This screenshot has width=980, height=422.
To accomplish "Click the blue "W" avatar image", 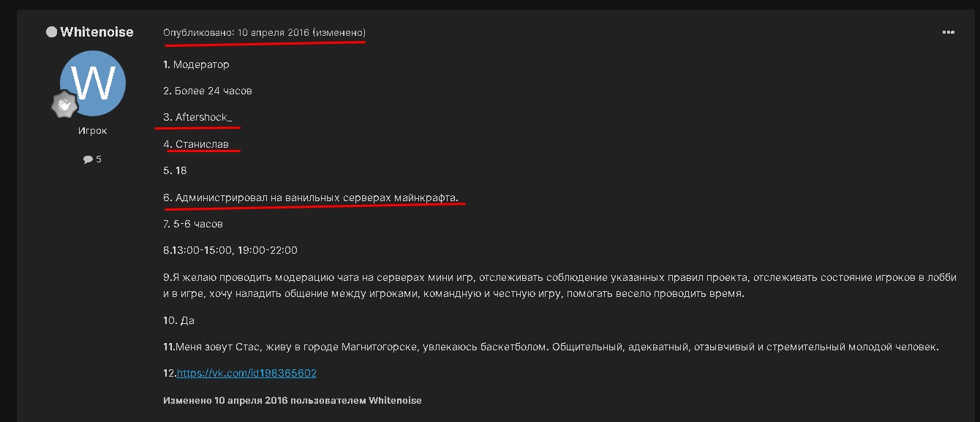I will coord(92,83).
